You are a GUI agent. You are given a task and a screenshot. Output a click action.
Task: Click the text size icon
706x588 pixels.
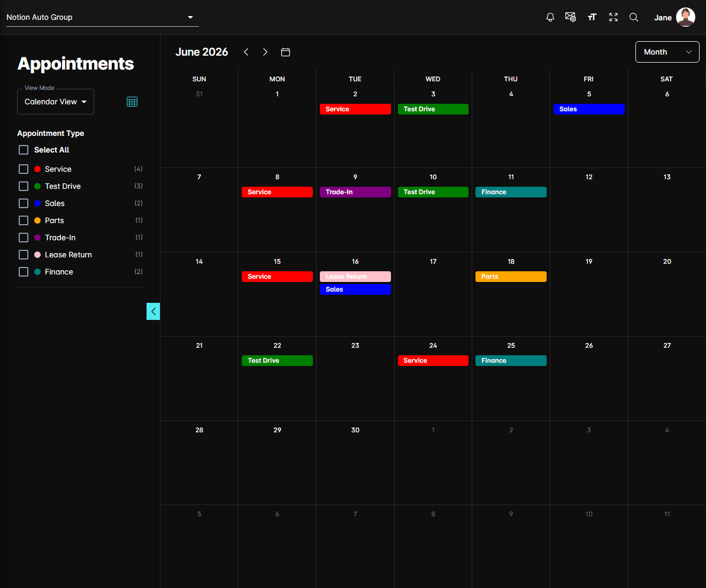click(592, 17)
